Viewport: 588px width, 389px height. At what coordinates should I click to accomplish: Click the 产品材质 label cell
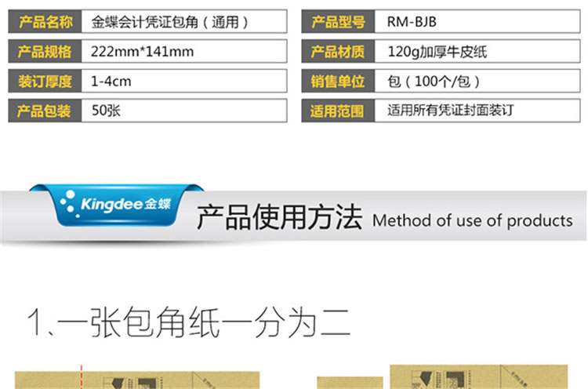pos(338,52)
